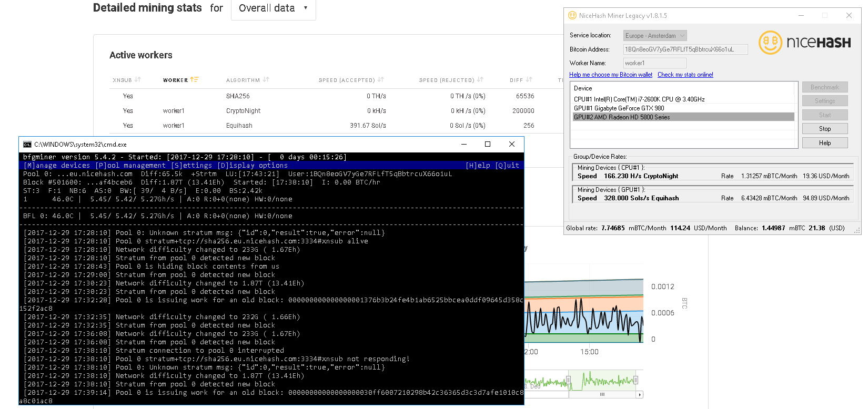Sort Active workers by XNSUB column
Image resolution: width=868 pixels, height=409 pixels.
(x=126, y=80)
